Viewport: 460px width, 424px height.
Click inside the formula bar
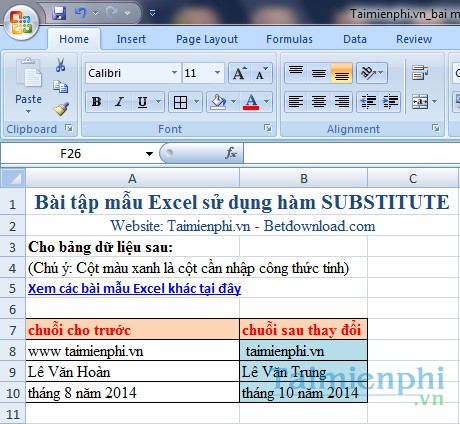pos(352,154)
